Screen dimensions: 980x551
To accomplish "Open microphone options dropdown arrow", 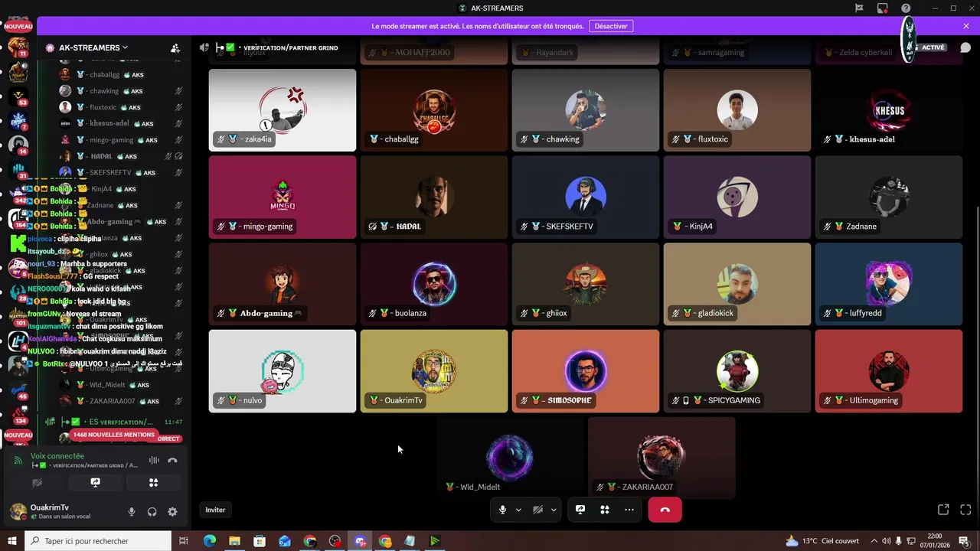I will point(518,510).
